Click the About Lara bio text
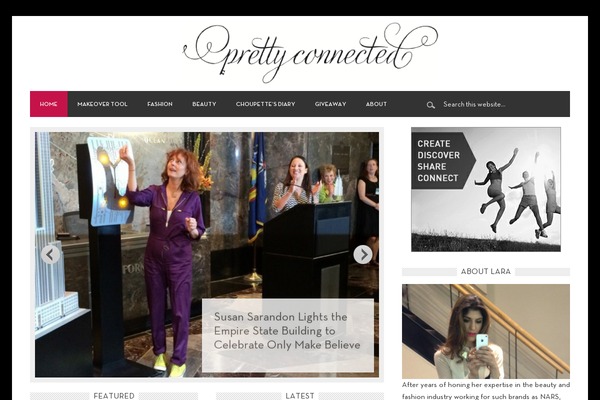This screenshot has width=600, height=400. [486, 390]
